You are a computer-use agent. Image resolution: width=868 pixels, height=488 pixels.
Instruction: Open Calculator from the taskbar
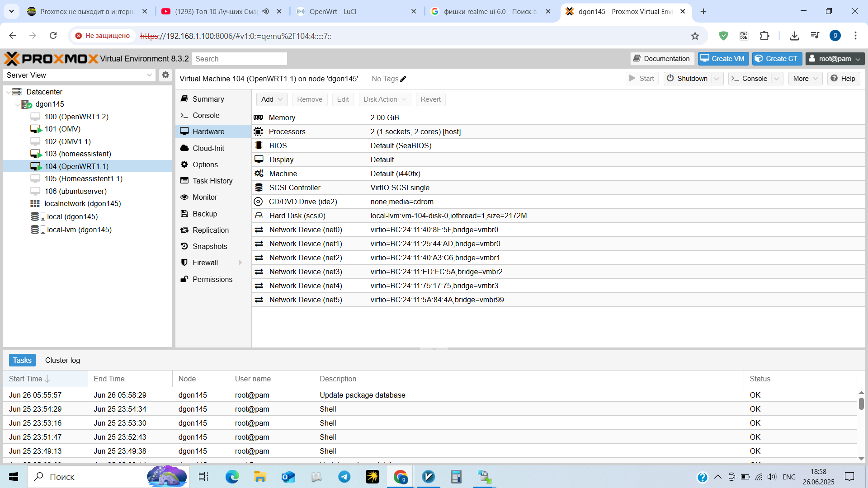pos(456,477)
